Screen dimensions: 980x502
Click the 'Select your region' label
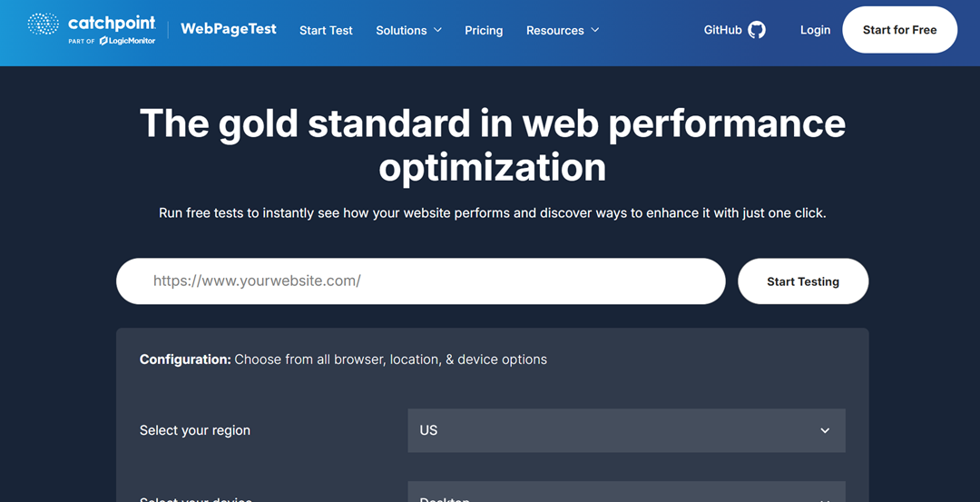point(195,430)
